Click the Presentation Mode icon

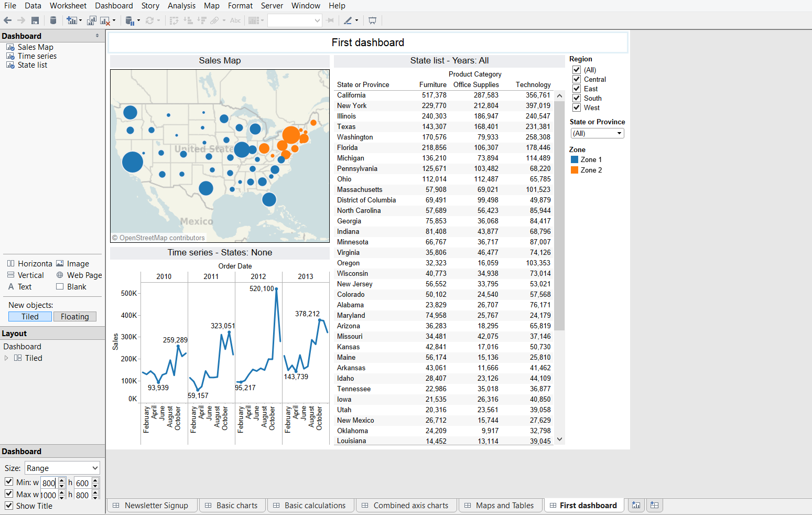(x=373, y=20)
